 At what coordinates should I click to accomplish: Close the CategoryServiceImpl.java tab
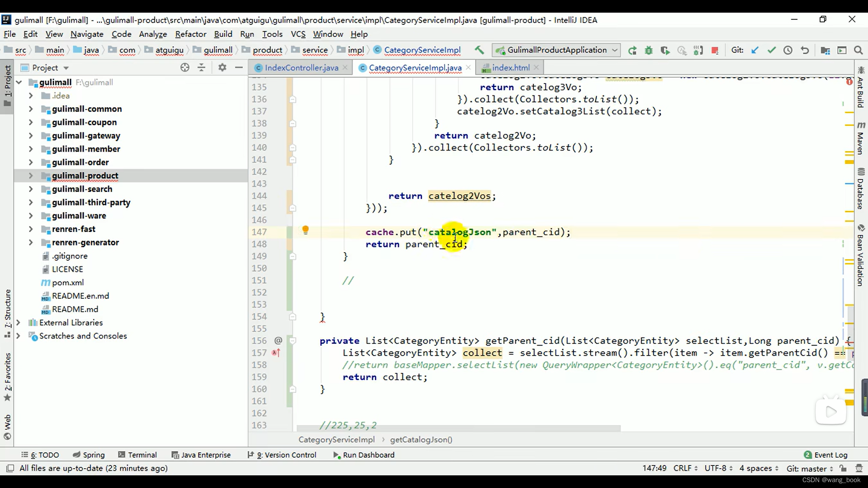coord(468,67)
